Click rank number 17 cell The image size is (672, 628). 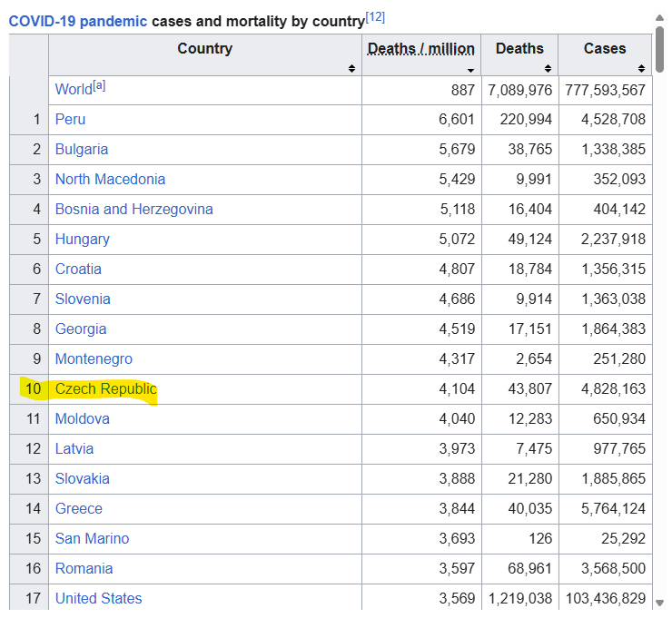click(29, 597)
